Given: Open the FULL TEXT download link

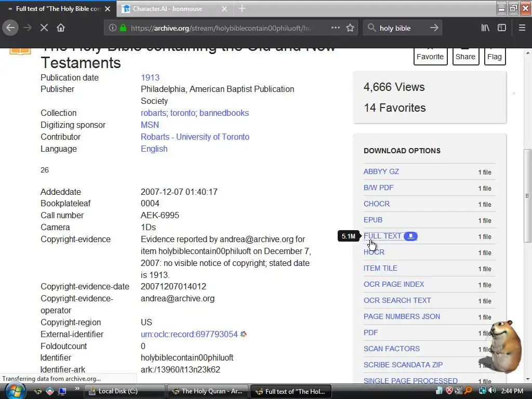Looking at the screenshot, I should [x=382, y=236].
